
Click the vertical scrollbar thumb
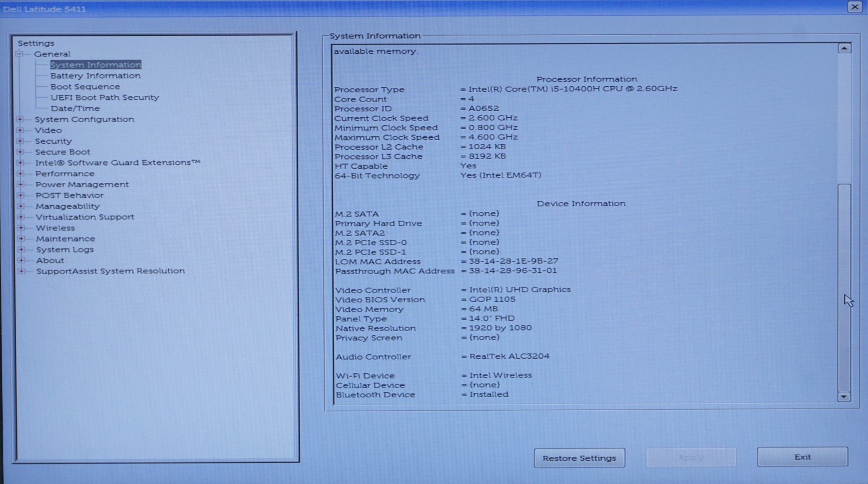[844, 287]
